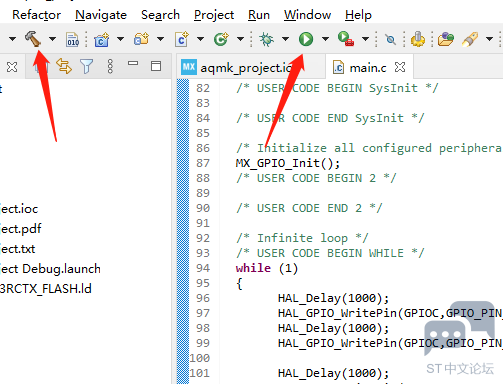Click the external tools run icon

[346, 39]
